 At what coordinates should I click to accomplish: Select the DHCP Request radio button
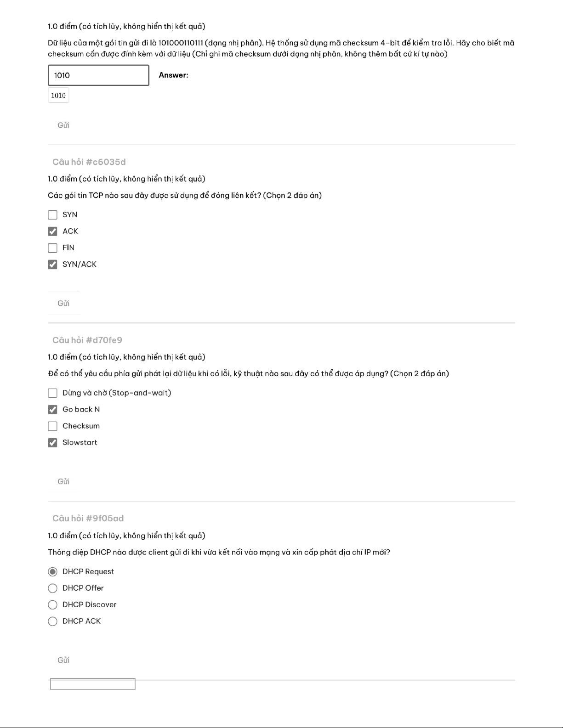53,572
